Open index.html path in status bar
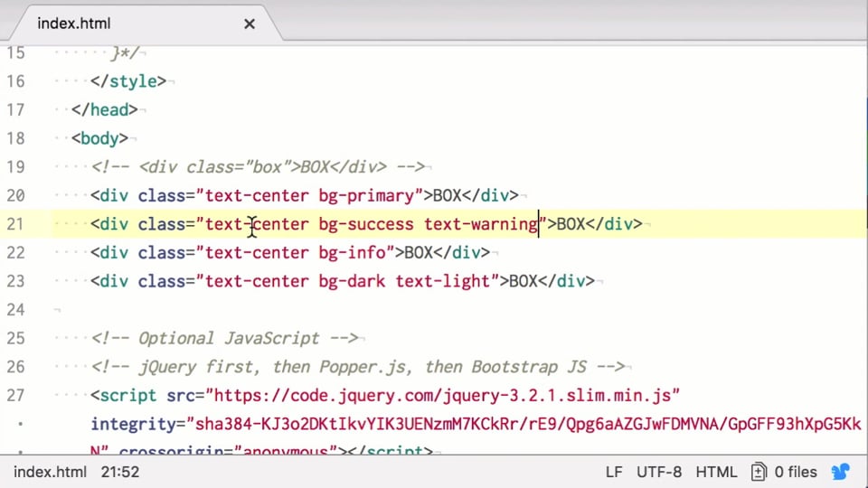This screenshot has height=488, width=868. 50,472
